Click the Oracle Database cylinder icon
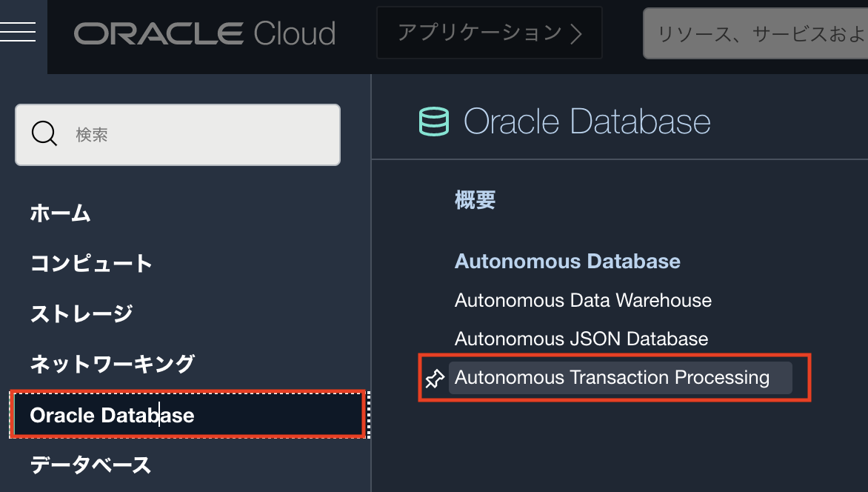Image resolution: width=868 pixels, height=492 pixels. (433, 122)
